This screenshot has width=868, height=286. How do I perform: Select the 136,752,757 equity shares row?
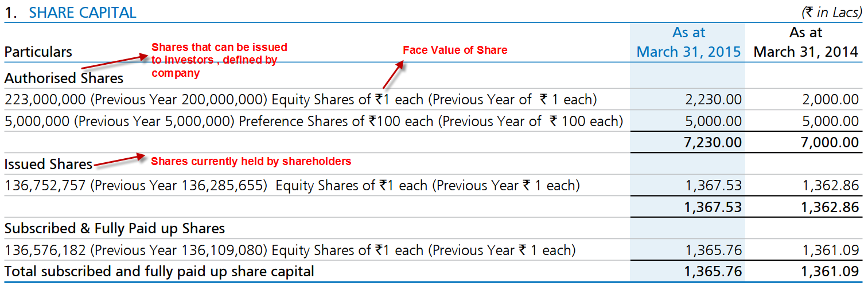(433, 186)
